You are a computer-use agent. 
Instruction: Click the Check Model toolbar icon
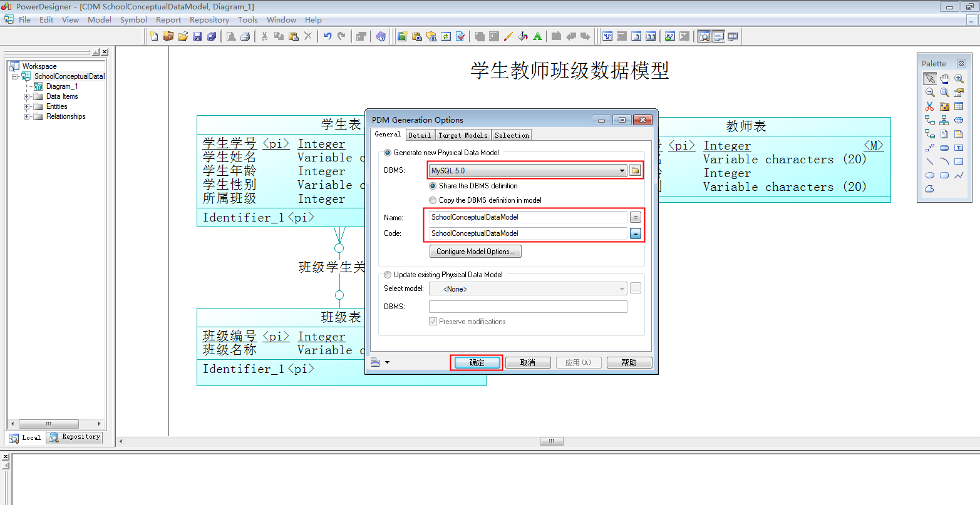click(460, 36)
